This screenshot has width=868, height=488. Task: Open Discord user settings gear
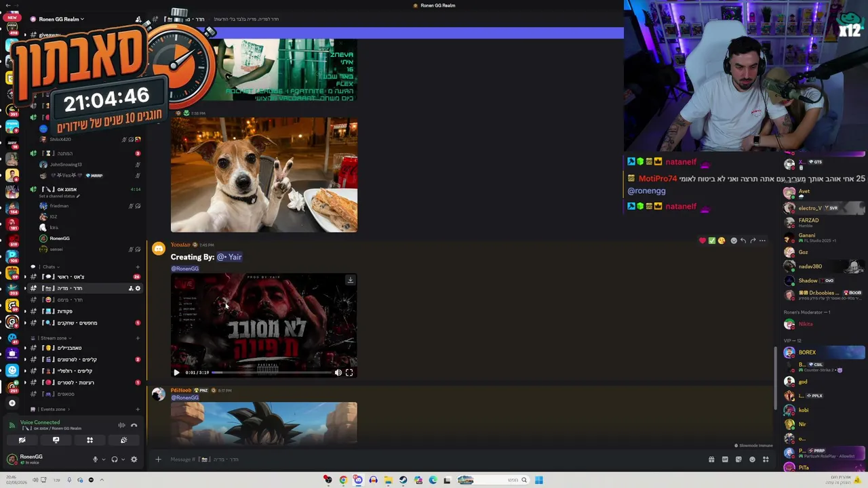coord(134,460)
